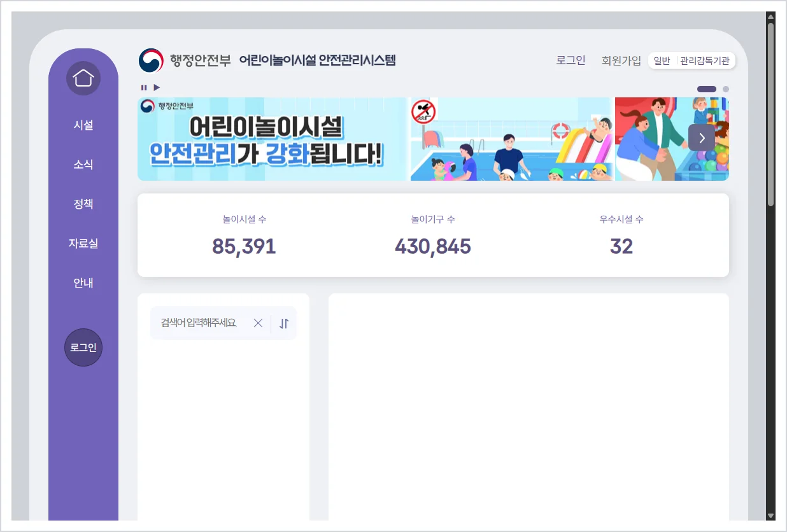Toggle sort order icon beside search

point(284,323)
